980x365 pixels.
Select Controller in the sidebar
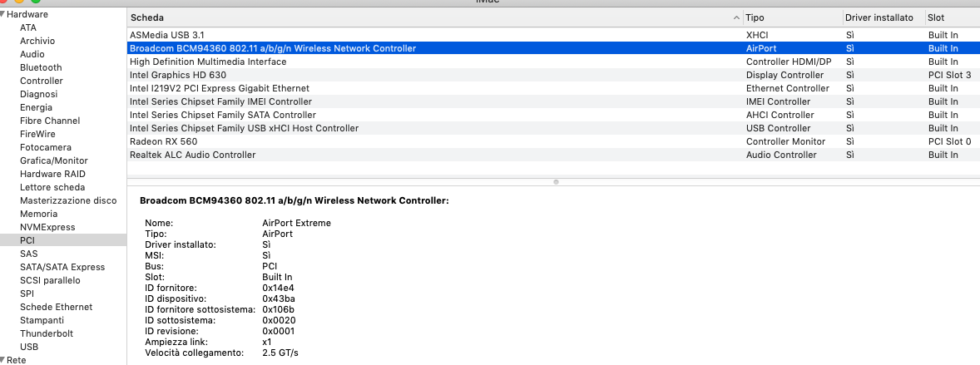42,81
